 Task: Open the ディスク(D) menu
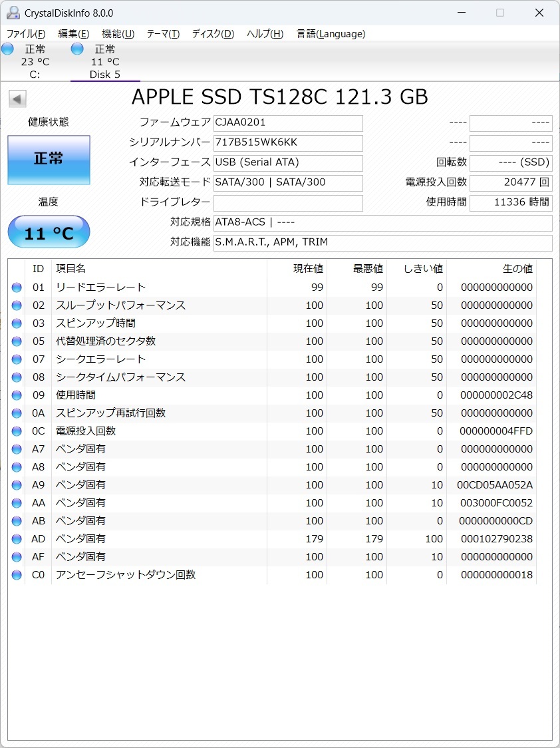(213, 34)
